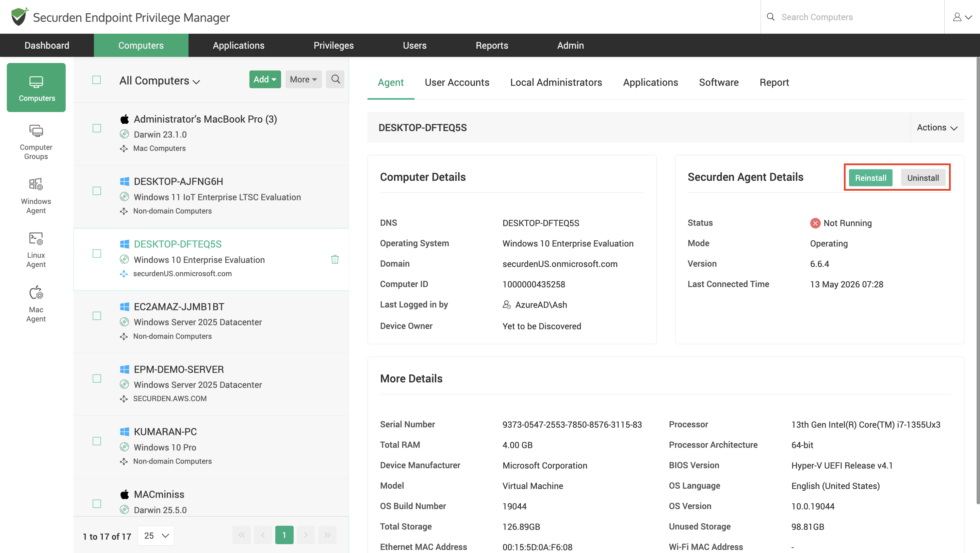
Task: Open the DESKTOP-AJFNG6H computer entry
Action: pyautogui.click(x=212, y=196)
